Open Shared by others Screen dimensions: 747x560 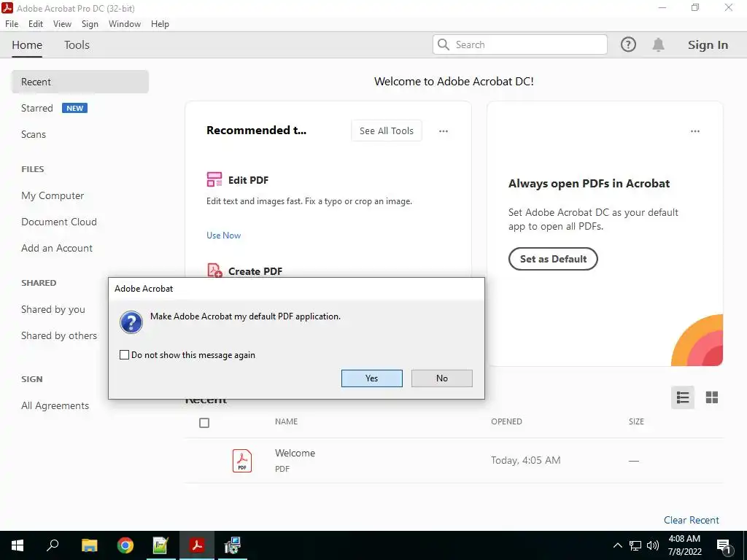[x=59, y=335]
